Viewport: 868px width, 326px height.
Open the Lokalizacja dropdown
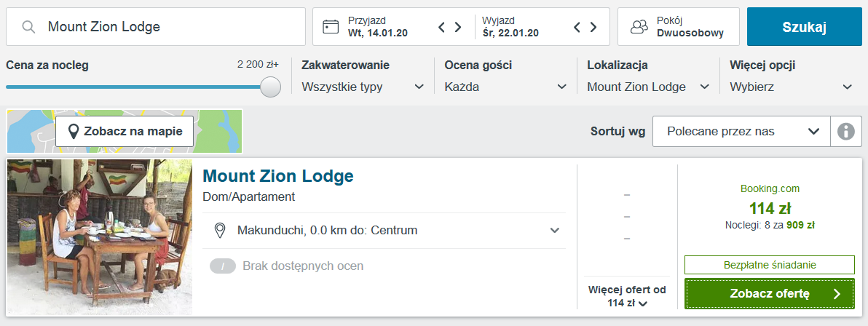click(649, 87)
